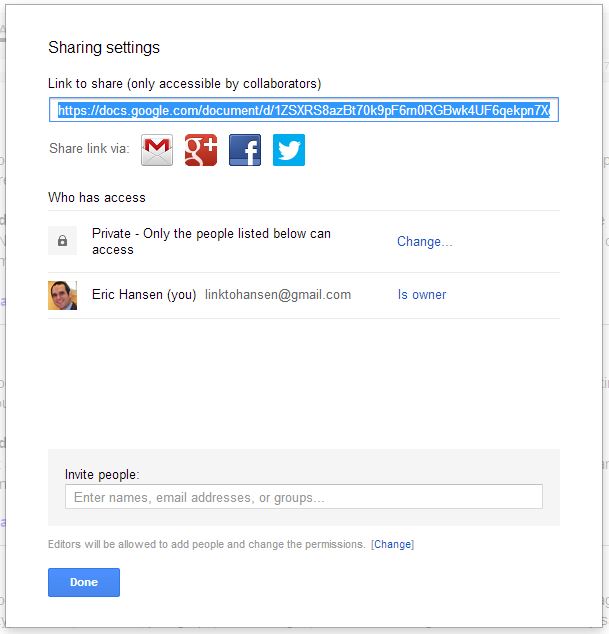Click the [Change] link for editor permissions
This screenshot has width=609, height=634.
[393, 545]
